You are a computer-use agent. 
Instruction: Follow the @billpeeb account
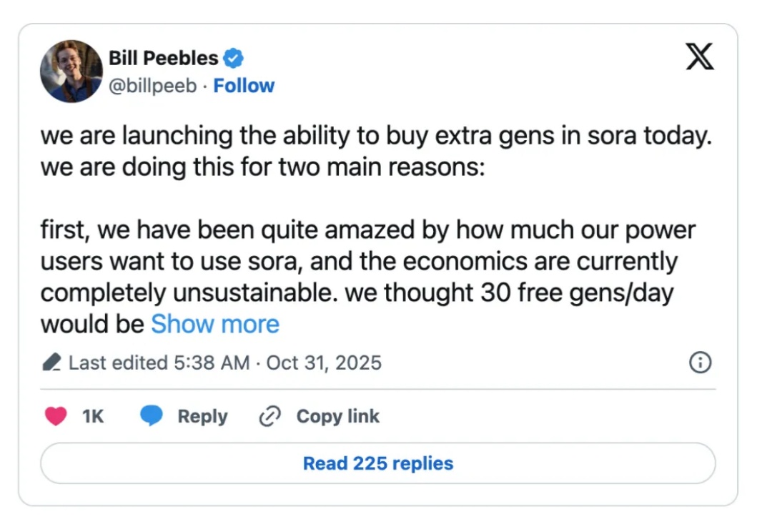click(244, 86)
